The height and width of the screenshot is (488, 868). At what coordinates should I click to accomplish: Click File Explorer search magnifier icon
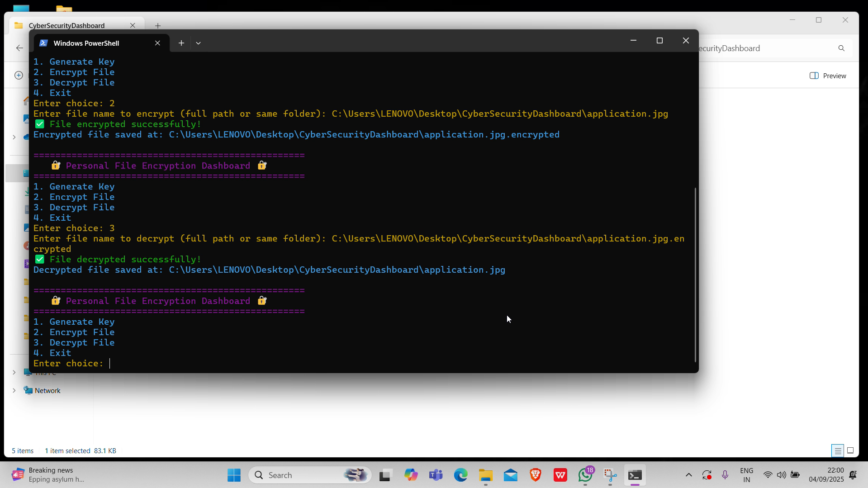pos(841,48)
